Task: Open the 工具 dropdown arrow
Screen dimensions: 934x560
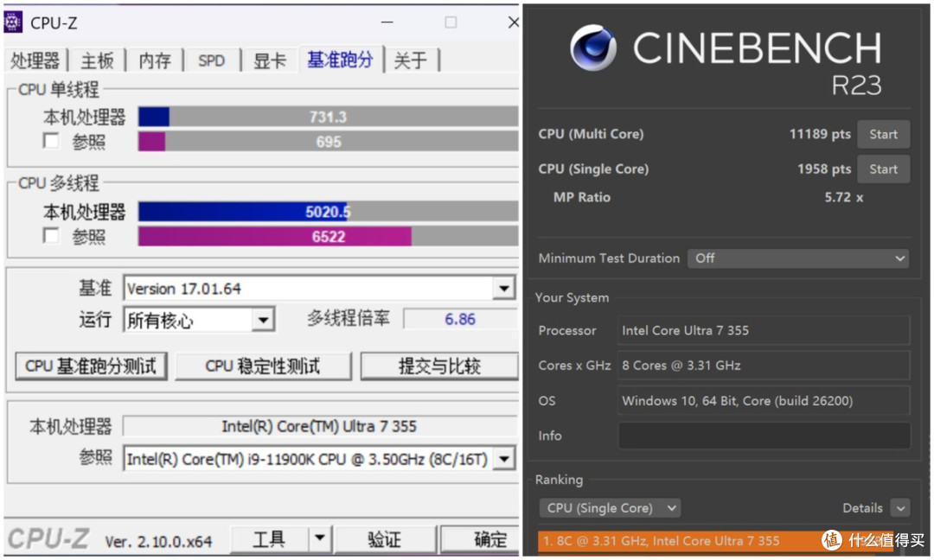Action: [320, 538]
